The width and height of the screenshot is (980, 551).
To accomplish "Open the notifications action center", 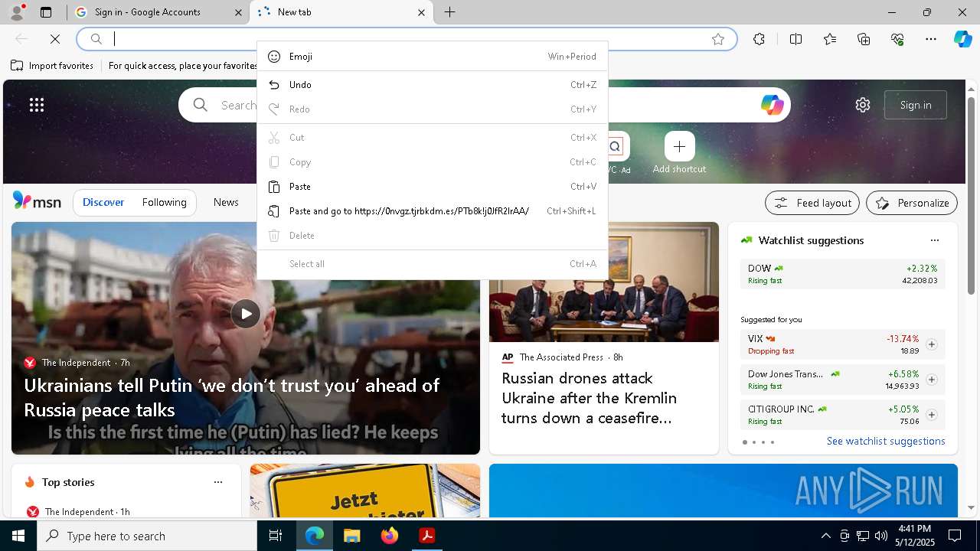I will [955, 536].
